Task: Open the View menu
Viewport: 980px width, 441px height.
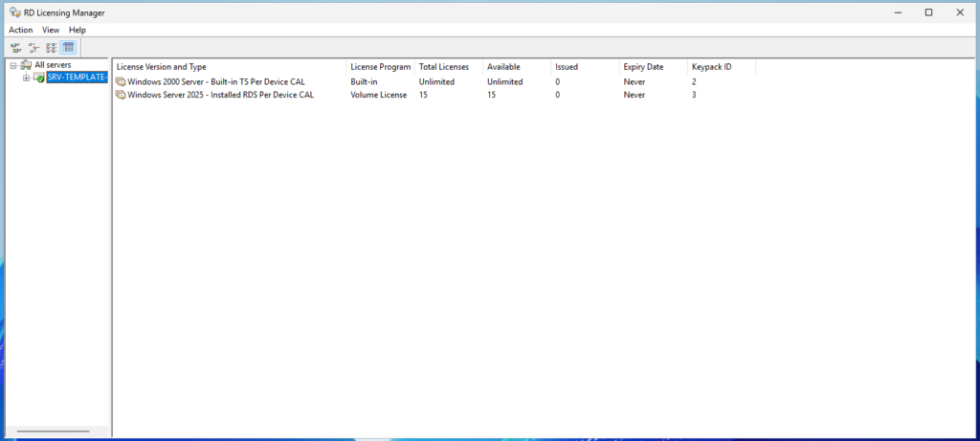Action: click(51, 30)
